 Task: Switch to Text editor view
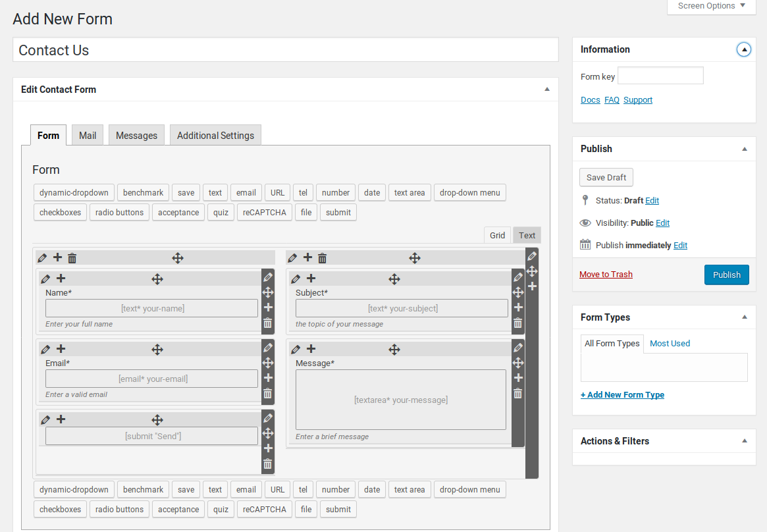(x=527, y=235)
